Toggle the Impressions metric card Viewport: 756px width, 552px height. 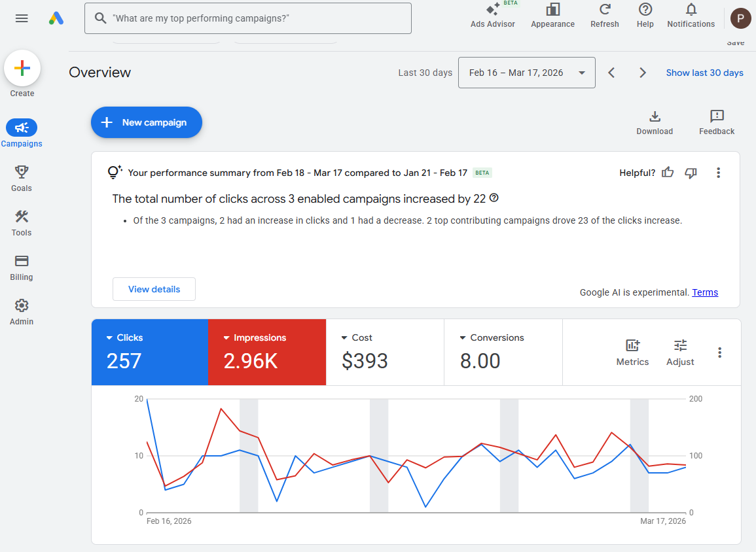coord(267,352)
